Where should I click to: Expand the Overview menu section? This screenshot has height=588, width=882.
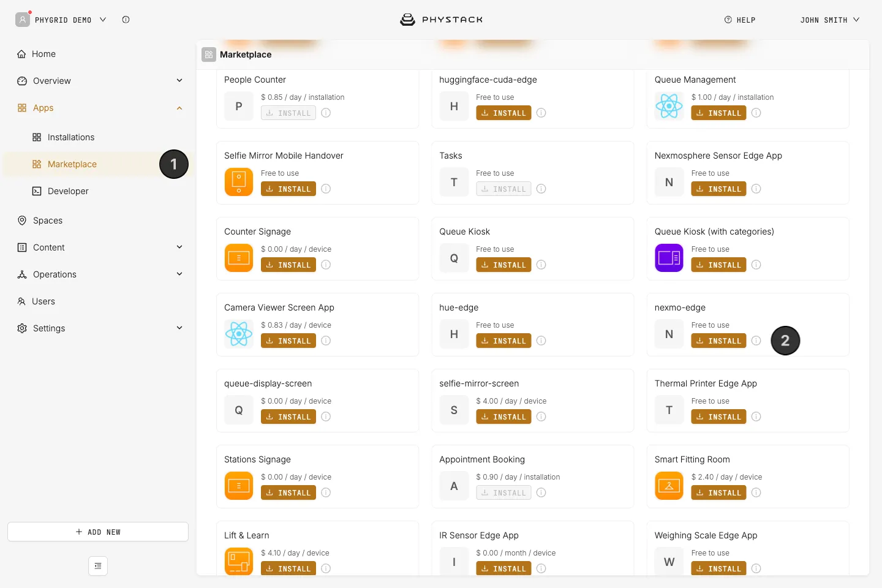pyautogui.click(x=179, y=80)
